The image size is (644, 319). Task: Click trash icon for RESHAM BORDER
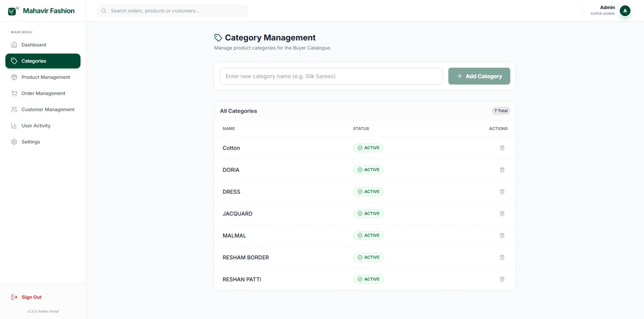click(502, 257)
